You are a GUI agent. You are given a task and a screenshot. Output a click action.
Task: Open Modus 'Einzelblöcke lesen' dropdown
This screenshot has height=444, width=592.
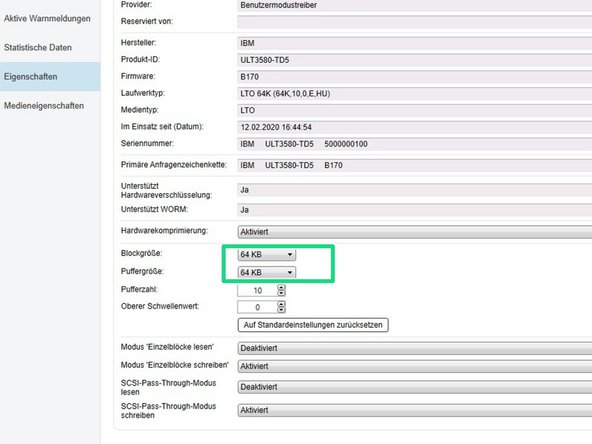(415, 348)
